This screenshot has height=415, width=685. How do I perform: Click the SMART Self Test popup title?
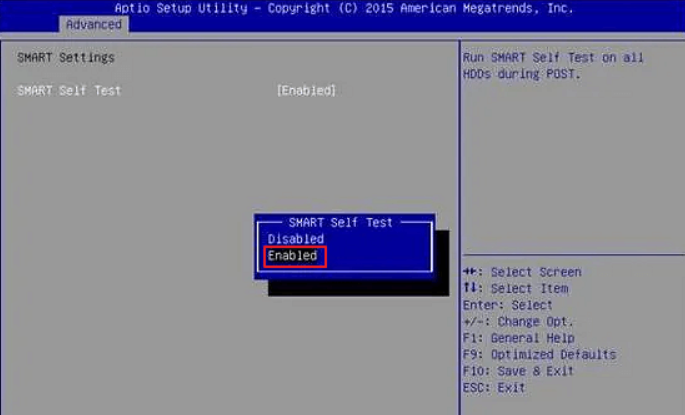(340, 223)
